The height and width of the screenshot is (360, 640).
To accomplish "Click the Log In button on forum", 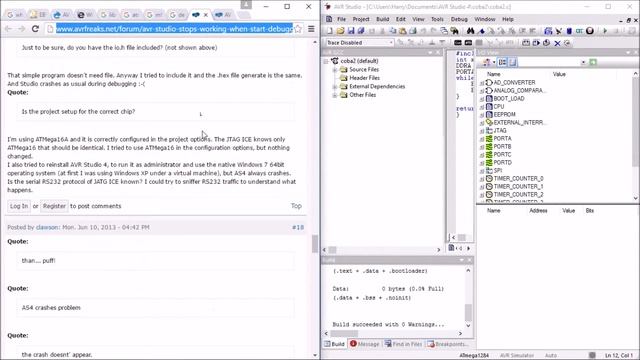I will [x=19, y=206].
